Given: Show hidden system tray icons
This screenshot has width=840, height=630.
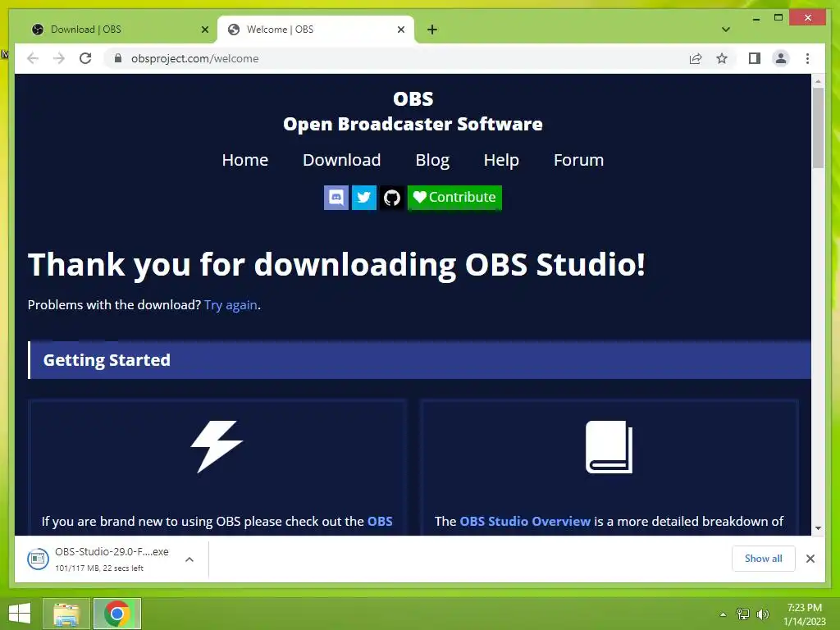Looking at the screenshot, I should point(723,614).
